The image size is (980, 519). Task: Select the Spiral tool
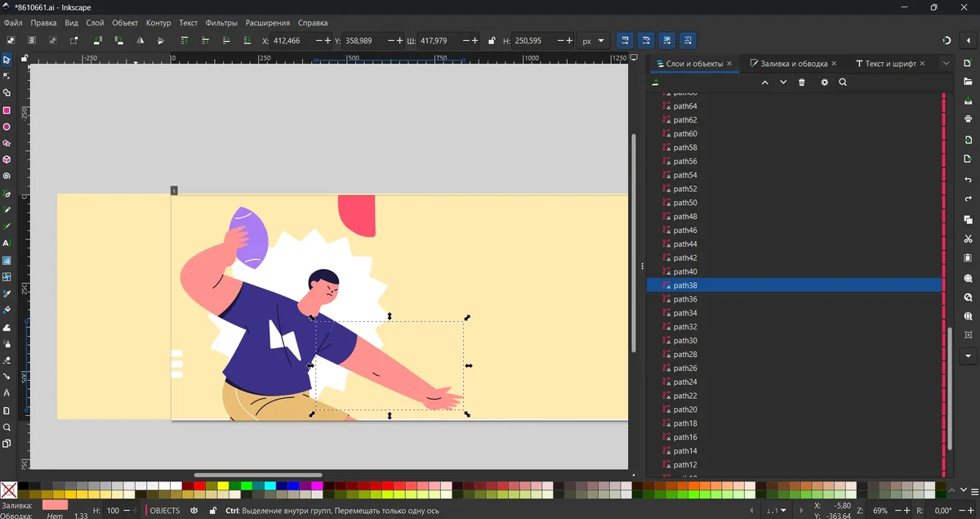7,177
